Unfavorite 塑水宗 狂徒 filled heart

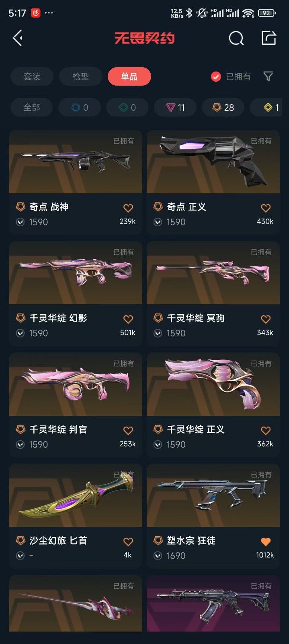click(266, 541)
